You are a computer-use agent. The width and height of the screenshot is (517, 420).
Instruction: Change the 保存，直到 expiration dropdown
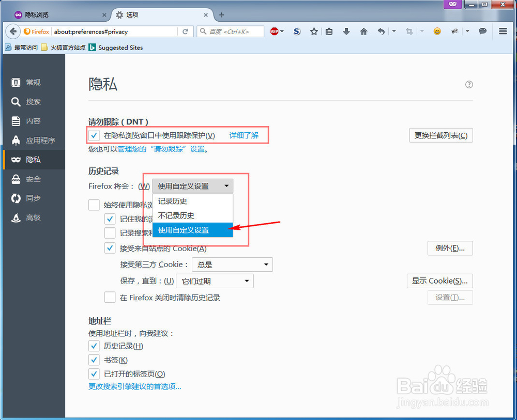(x=215, y=281)
